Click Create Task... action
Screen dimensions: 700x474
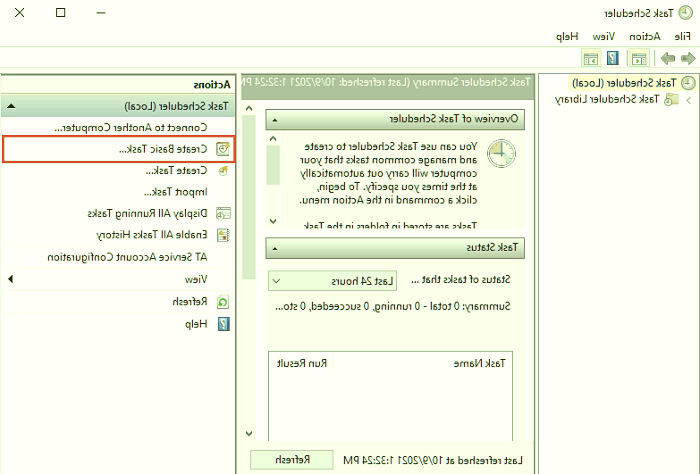coord(176,170)
